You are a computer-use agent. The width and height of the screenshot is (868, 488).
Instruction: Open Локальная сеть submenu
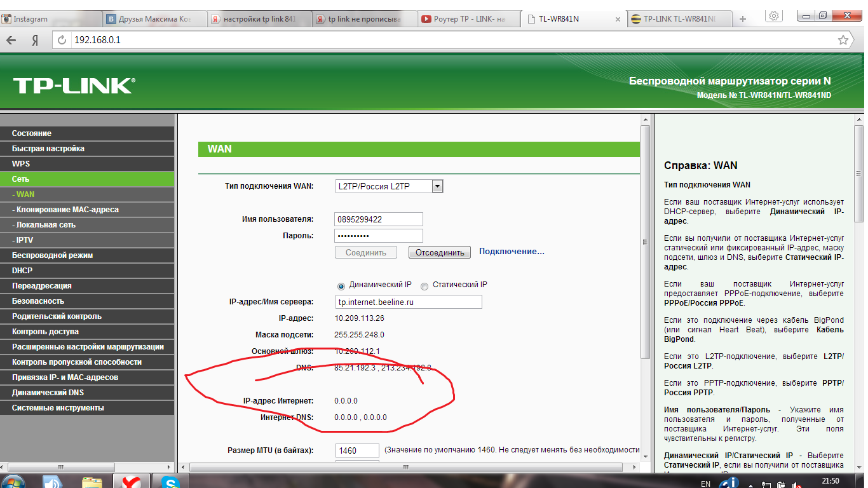(87, 225)
